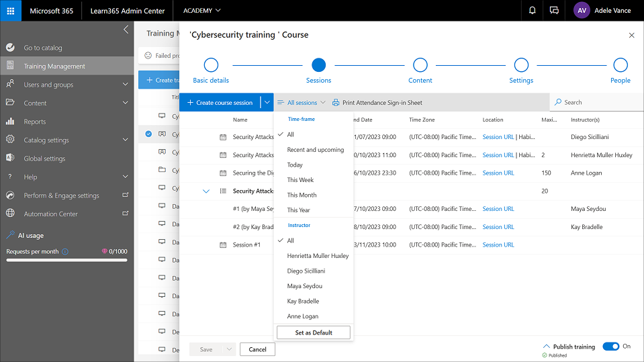The width and height of the screenshot is (644, 362).
Task: Uncheck the selected row circle in training list
Action: pyautogui.click(x=148, y=134)
